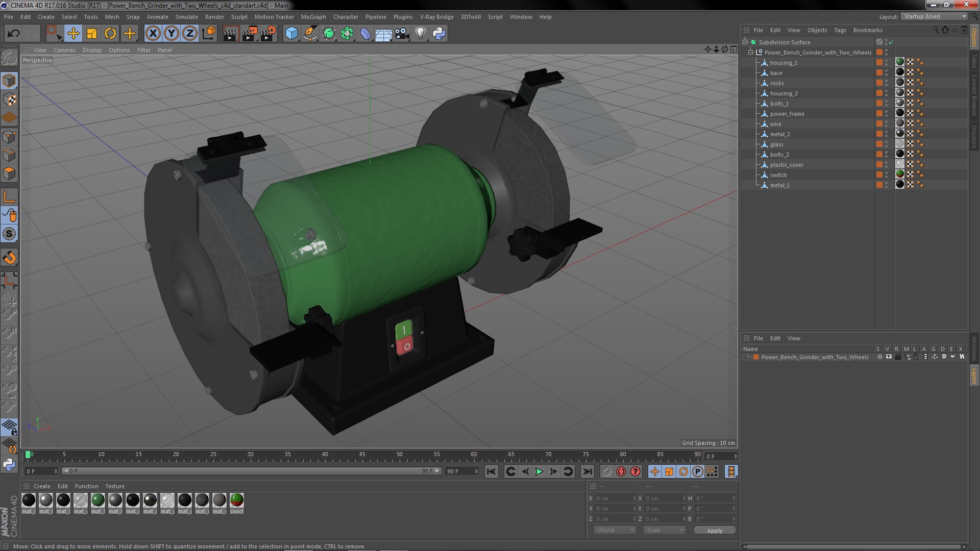Add a Cube primitive object
Image resolution: width=980 pixels, height=551 pixels.
291,34
